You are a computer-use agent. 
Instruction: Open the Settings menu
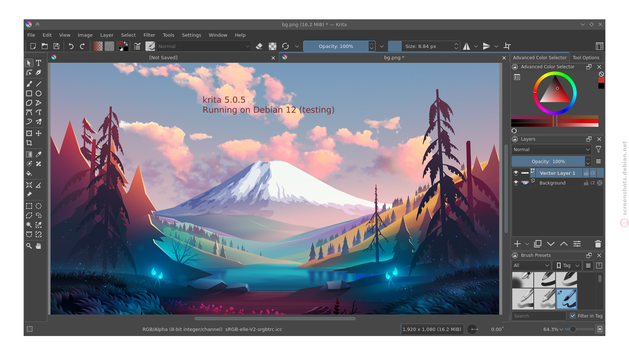coord(192,35)
